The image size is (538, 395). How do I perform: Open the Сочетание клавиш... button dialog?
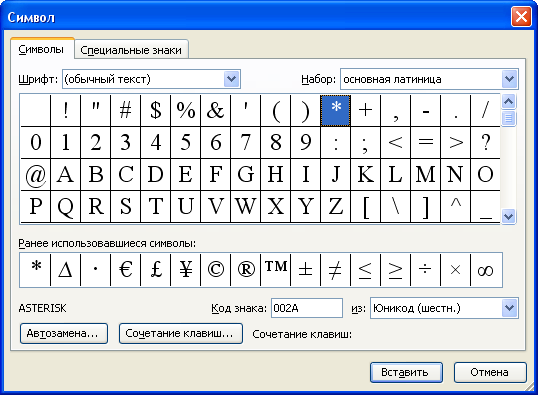(180, 333)
